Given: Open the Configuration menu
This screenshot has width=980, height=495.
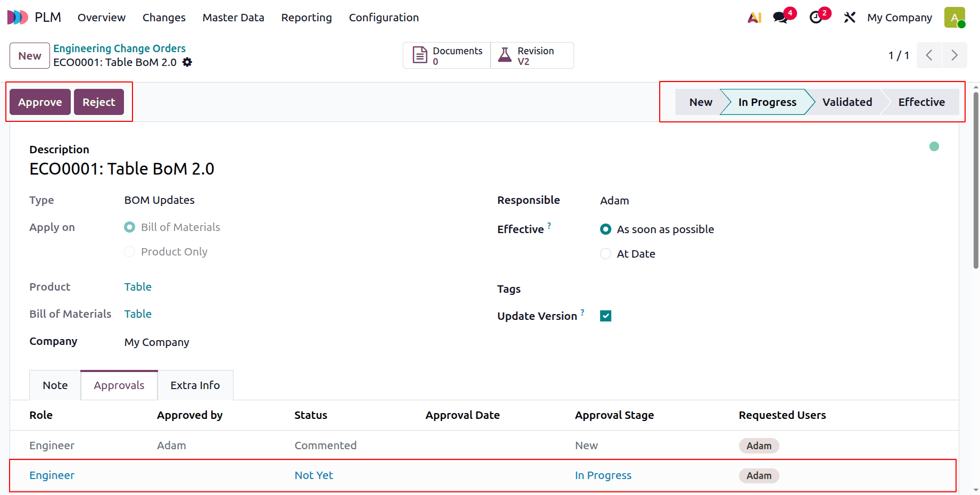Looking at the screenshot, I should [x=384, y=18].
